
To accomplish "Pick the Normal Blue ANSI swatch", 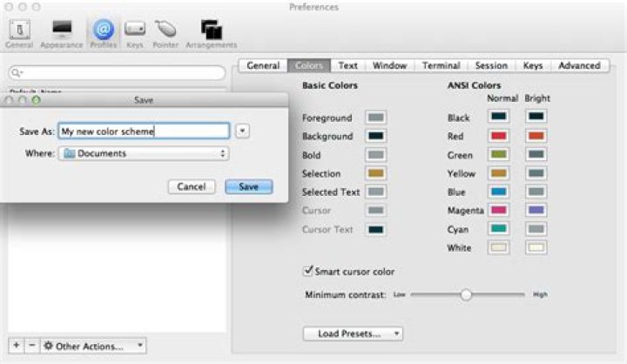I will coord(499,192).
